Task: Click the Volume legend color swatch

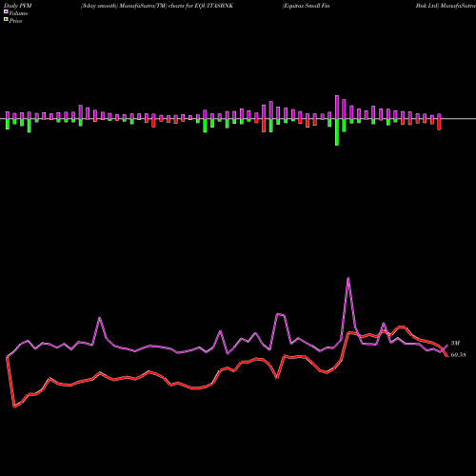Action: [x=6, y=12]
